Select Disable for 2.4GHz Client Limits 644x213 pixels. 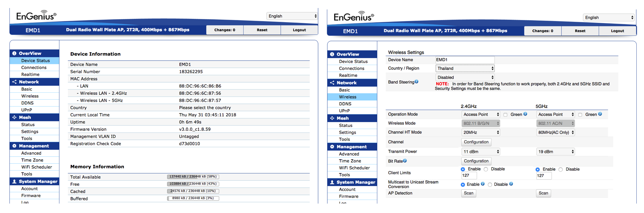tap(486, 169)
